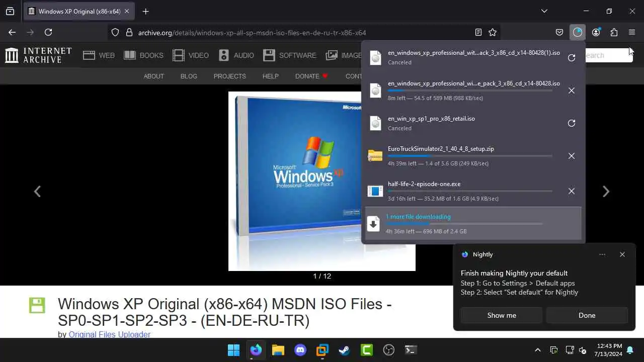Open the Internet Archive logo home link
Viewport: 644px width, 362px height.
point(38,55)
